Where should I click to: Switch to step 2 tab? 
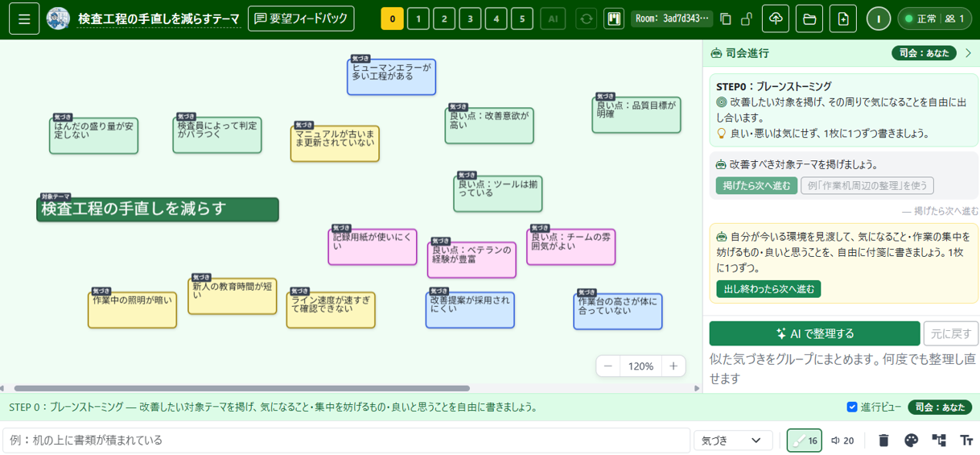tap(444, 19)
